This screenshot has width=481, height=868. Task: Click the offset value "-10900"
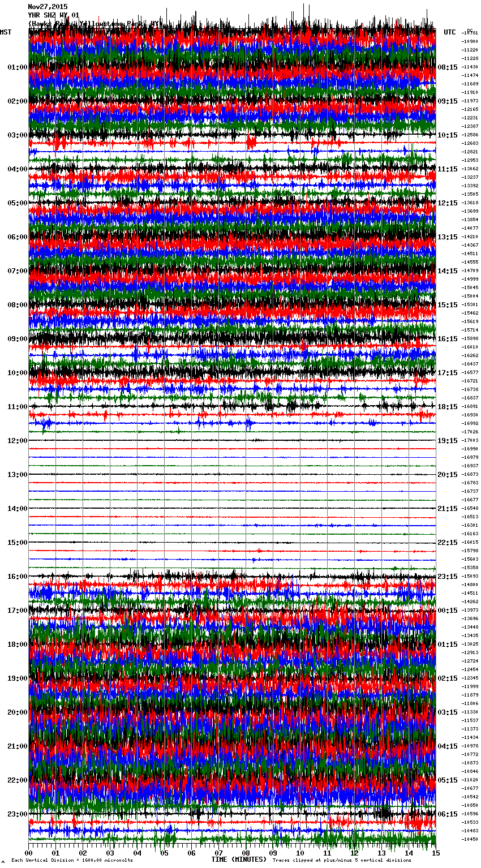[470, 42]
